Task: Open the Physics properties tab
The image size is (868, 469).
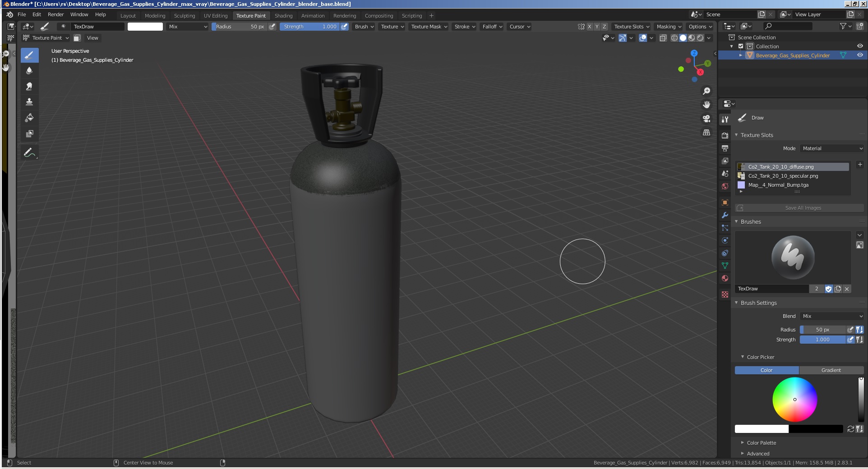Action: [725, 240]
